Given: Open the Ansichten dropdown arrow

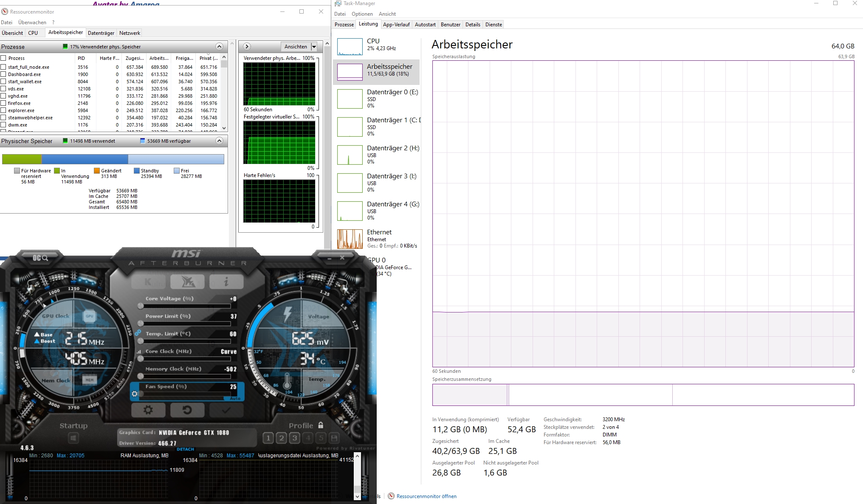Looking at the screenshot, I should pos(314,47).
